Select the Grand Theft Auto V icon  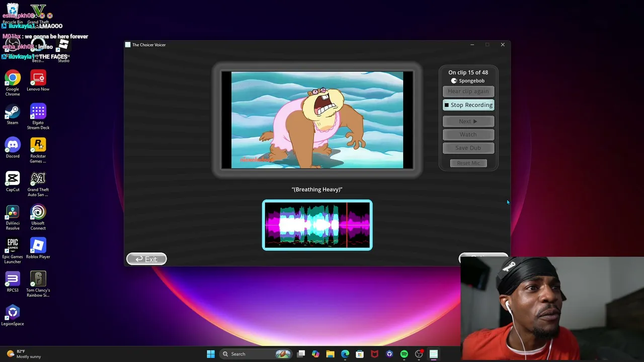tap(38, 14)
